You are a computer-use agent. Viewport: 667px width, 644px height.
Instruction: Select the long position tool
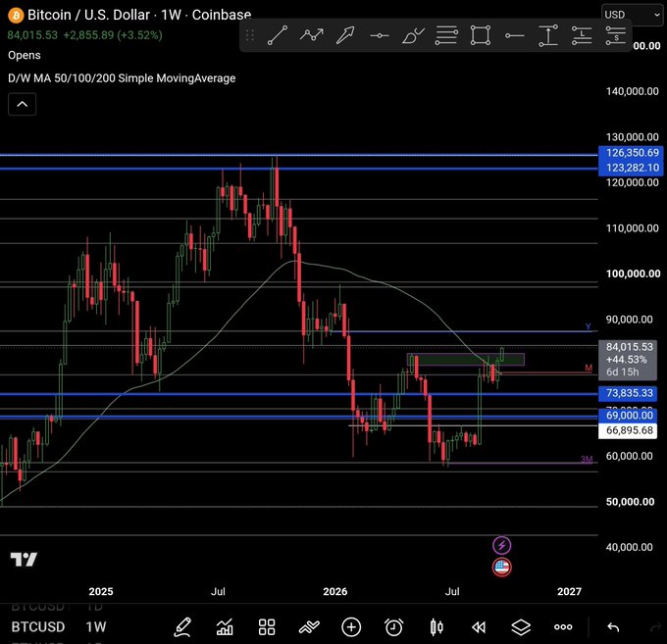(x=582, y=35)
